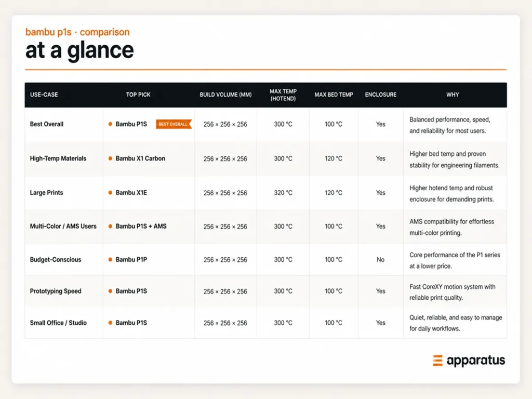The height and width of the screenshot is (399, 532).
Task: Click the ENCLOSURE column header
Action: (x=381, y=95)
